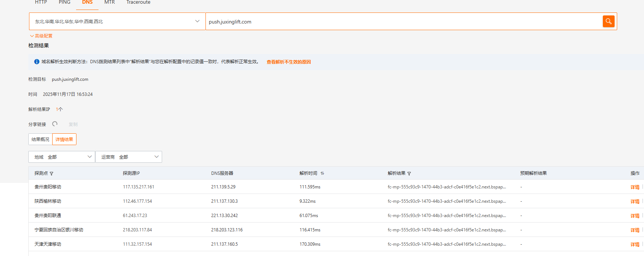
Task: Click 详情 for 贵州贵阳移动 row
Action: tap(635, 187)
